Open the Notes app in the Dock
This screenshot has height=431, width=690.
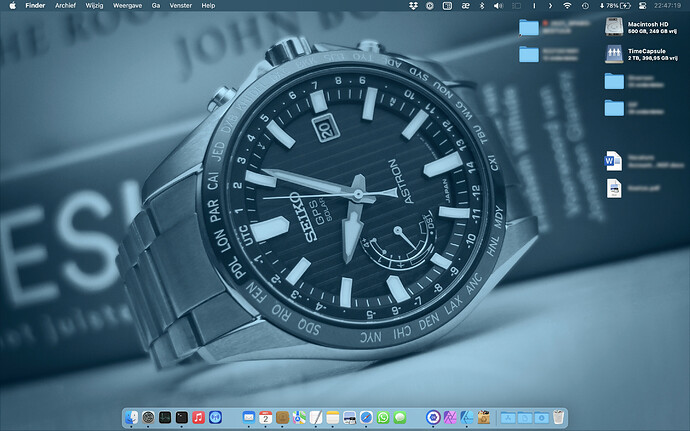[x=333, y=417]
